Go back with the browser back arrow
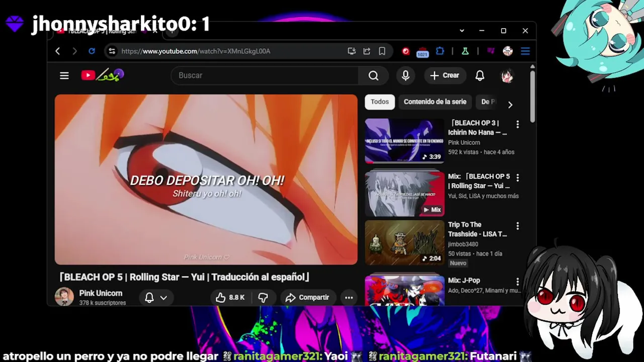The width and height of the screenshot is (644, 362). coord(58,51)
